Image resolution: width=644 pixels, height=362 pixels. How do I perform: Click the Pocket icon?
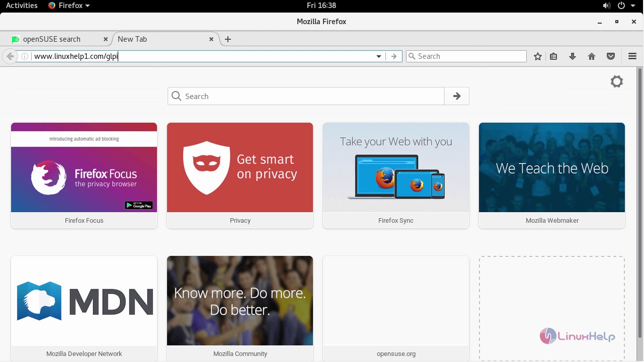pos(611,56)
